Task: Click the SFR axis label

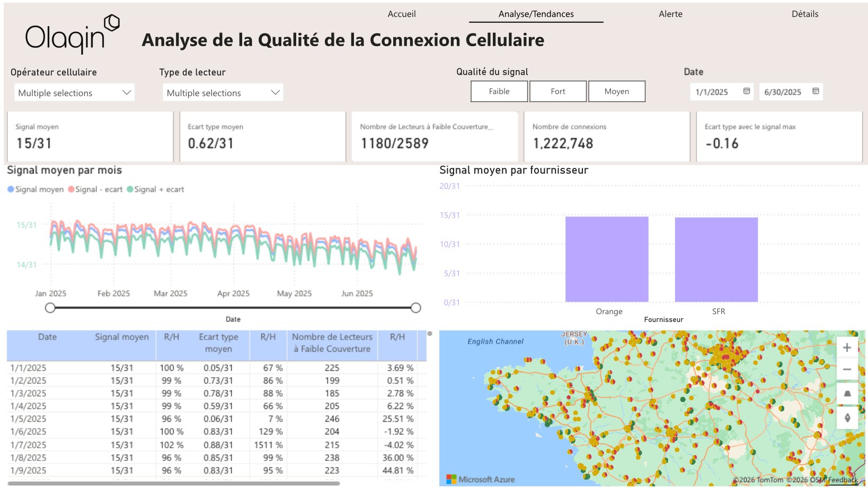Action: click(719, 311)
